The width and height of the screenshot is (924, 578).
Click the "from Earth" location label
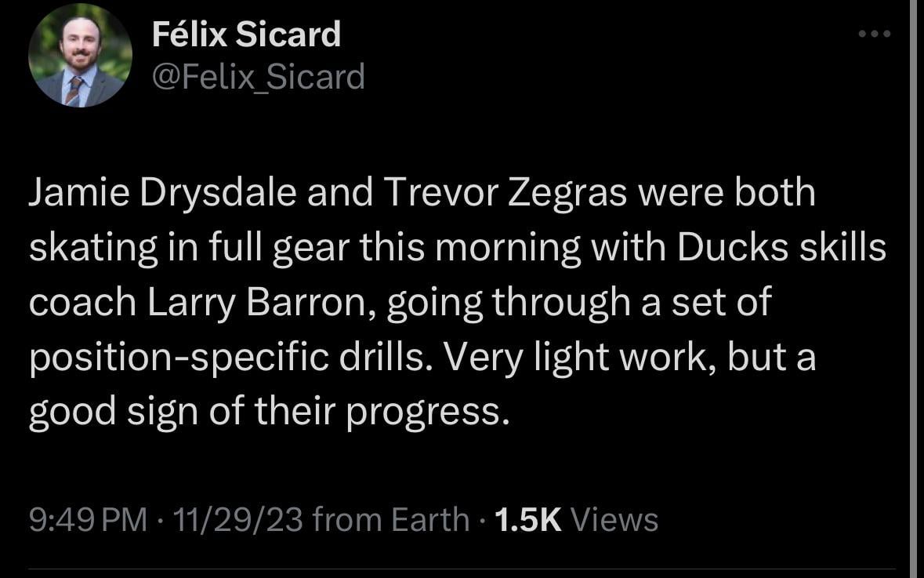(390, 519)
